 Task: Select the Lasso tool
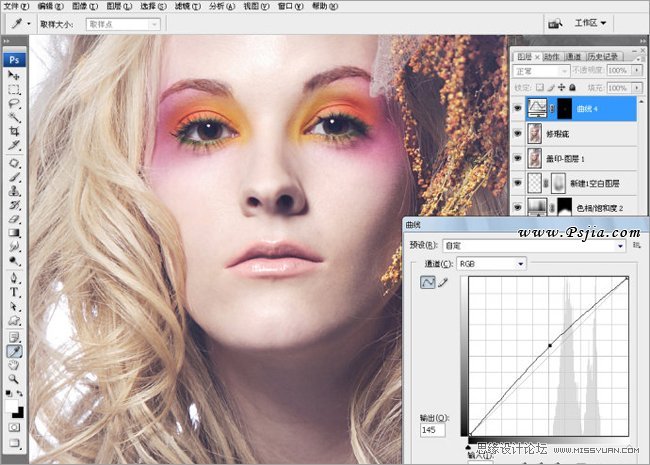point(14,103)
